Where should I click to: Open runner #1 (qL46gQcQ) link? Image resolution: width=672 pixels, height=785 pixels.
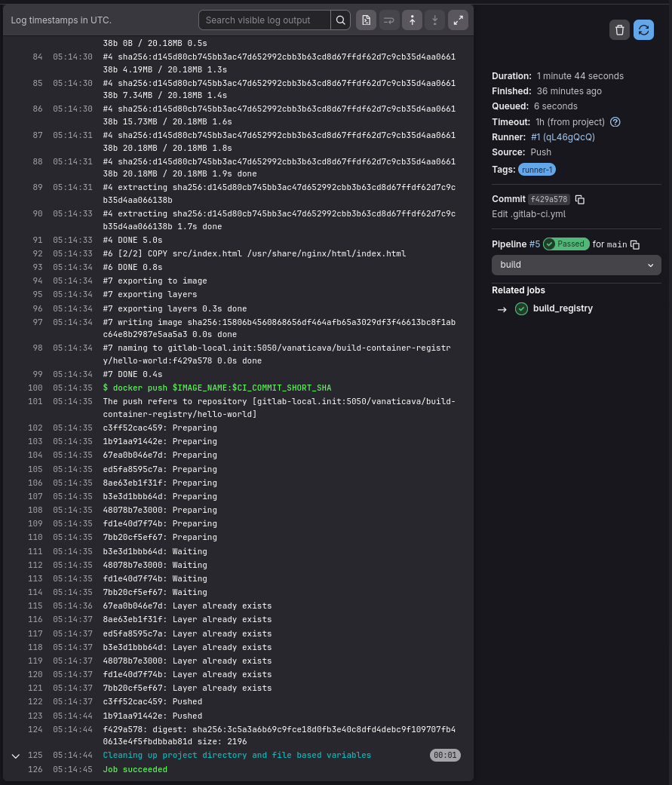pyautogui.click(x=563, y=136)
